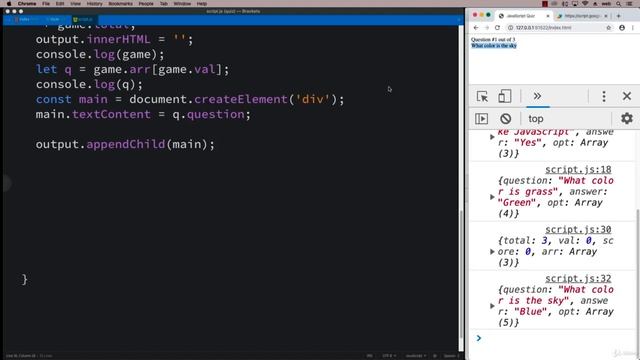Open the script.js:18 source link

(578, 169)
